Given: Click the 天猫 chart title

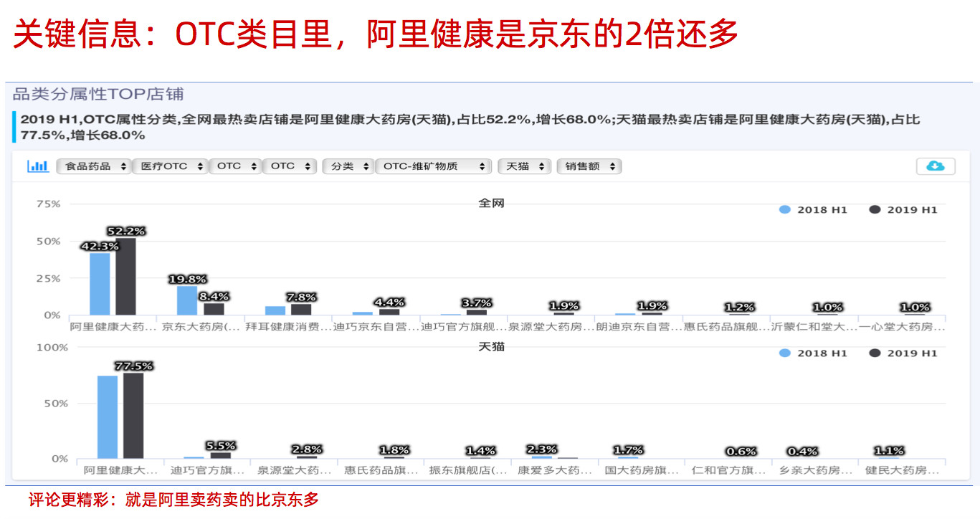Looking at the screenshot, I should (492, 346).
